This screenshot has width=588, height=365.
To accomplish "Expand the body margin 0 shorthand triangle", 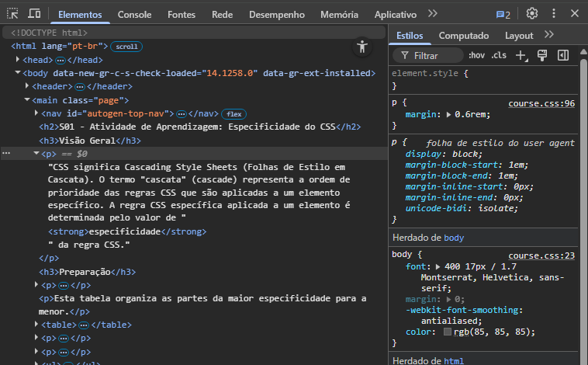I will (x=448, y=300).
